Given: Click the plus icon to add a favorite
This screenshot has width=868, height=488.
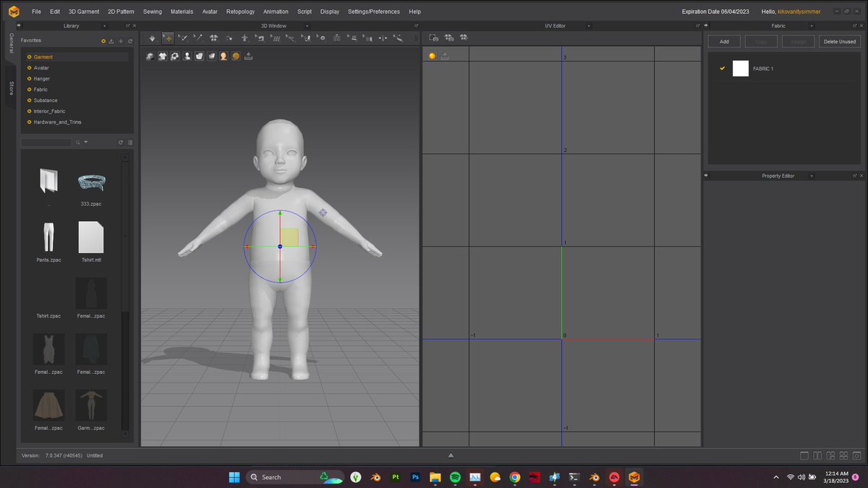Looking at the screenshot, I should coord(121,41).
